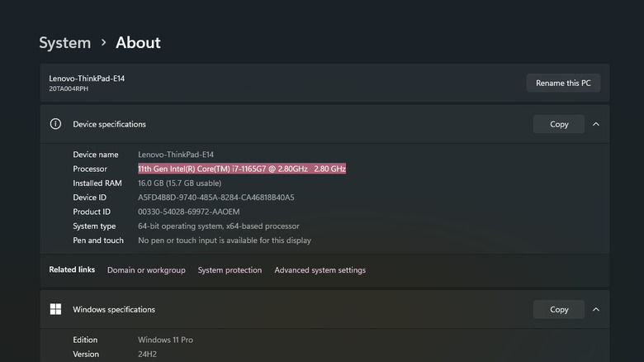Click the Installed RAM value
The image size is (644, 362).
coord(179,183)
